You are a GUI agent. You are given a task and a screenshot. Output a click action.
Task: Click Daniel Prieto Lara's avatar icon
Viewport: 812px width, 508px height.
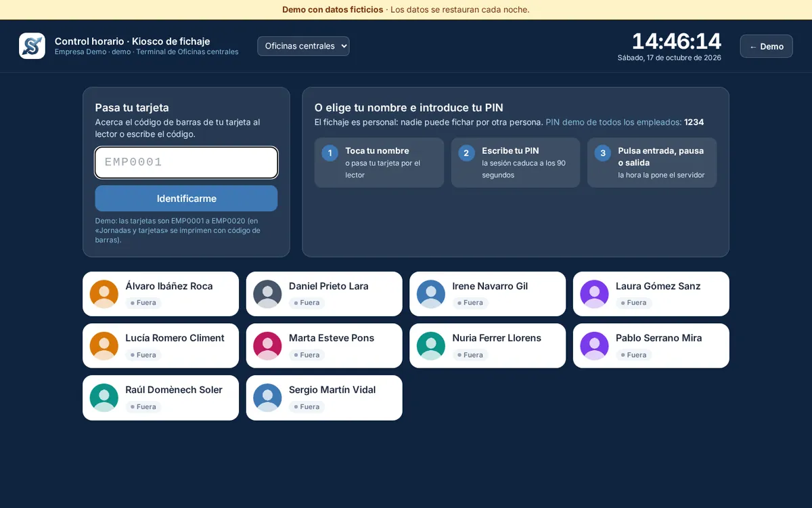(x=267, y=294)
